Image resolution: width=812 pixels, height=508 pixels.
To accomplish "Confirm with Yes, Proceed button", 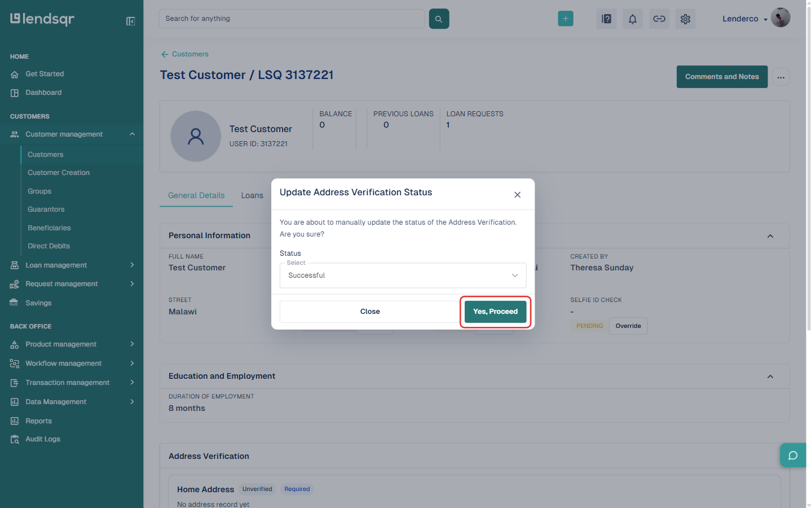I will click(495, 312).
